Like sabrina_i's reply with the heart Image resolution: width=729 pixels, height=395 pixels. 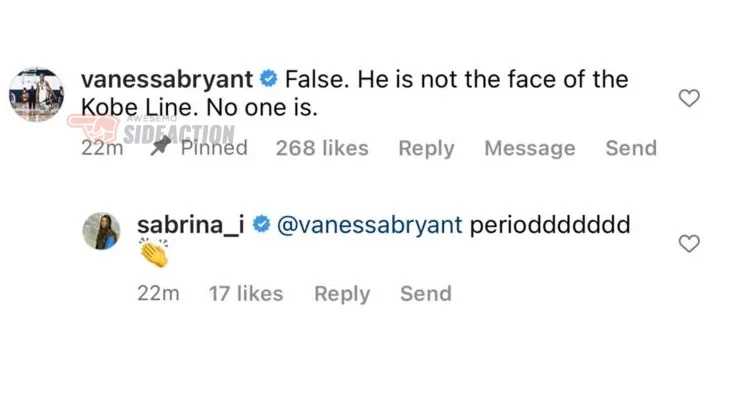[689, 244]
